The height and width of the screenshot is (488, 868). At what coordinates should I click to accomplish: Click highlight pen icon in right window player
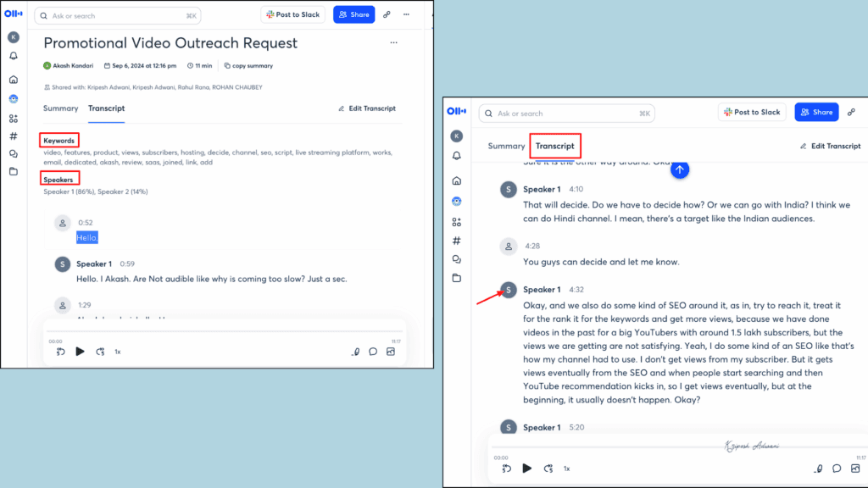coord(818,469)
